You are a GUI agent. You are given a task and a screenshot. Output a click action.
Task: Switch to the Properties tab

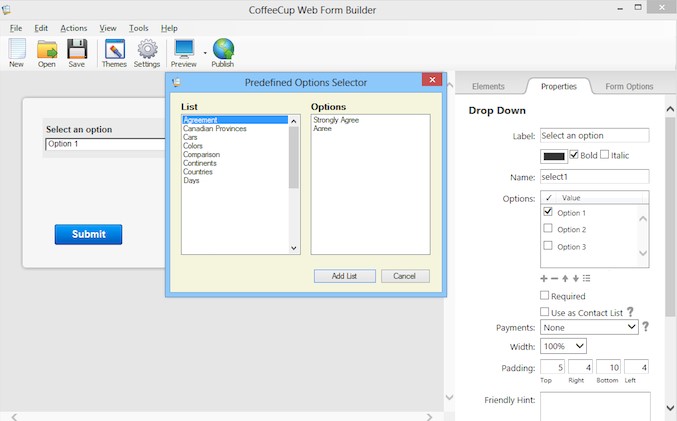tap(559, 86)
